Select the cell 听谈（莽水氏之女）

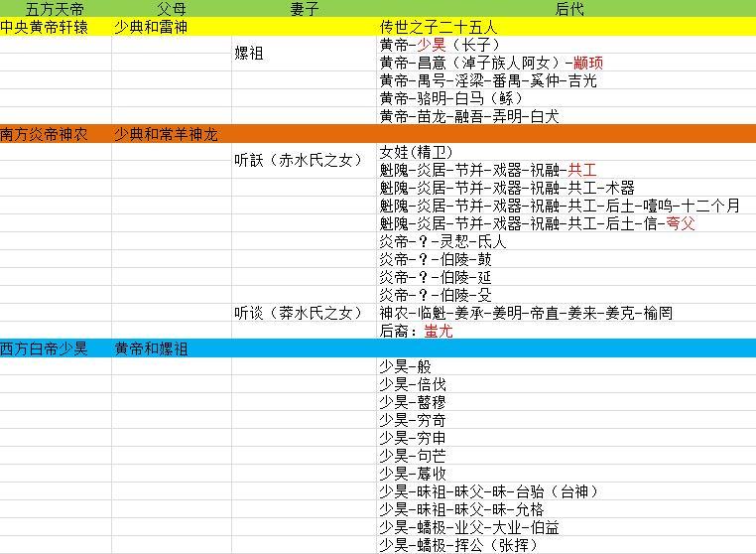pos(305,313)
